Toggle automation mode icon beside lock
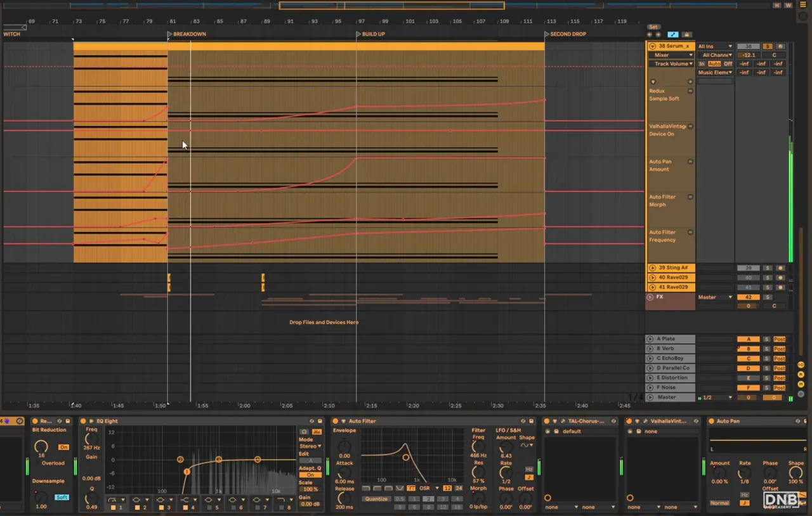812x516 pixels. point(673,35)
